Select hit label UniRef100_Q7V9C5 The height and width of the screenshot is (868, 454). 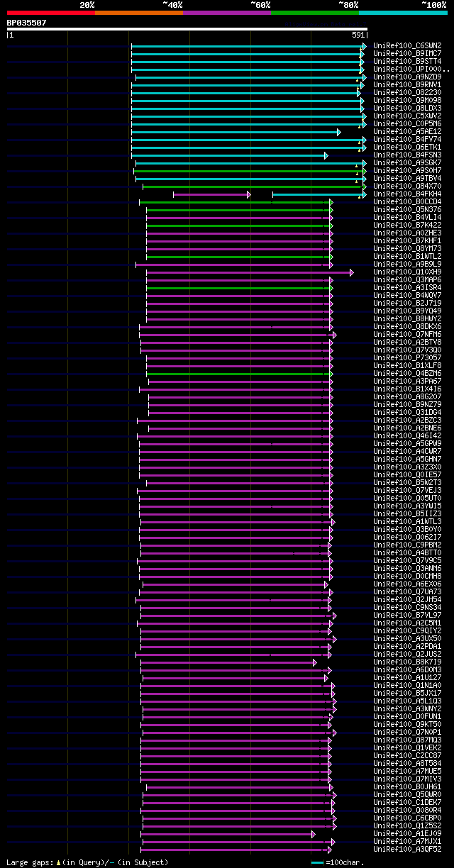click(407, 560)
